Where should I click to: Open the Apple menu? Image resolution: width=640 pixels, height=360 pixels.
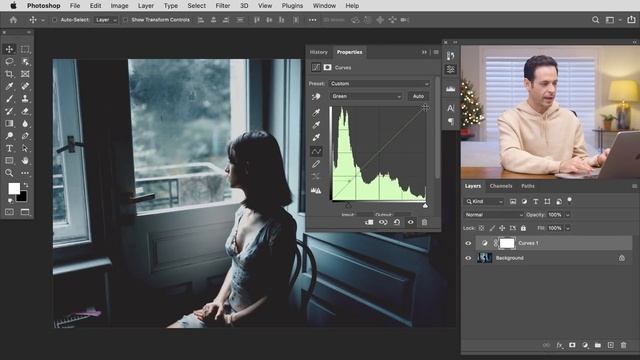(x=13, y=6)
